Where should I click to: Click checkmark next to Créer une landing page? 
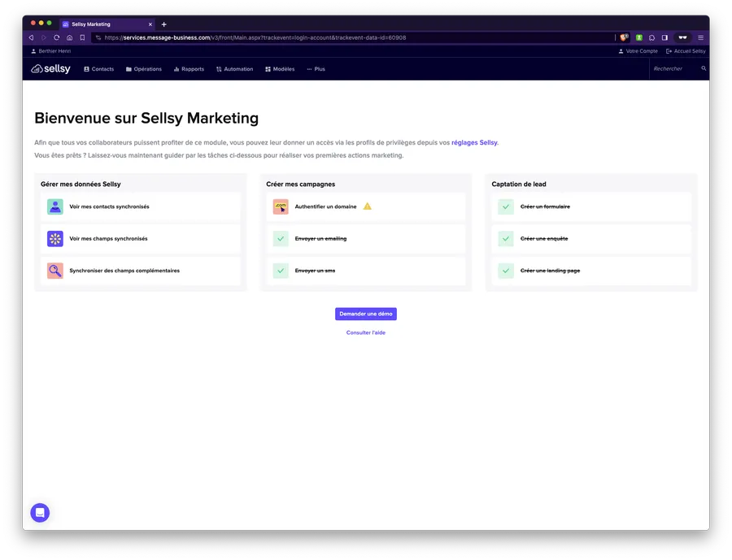click(506, 271)
